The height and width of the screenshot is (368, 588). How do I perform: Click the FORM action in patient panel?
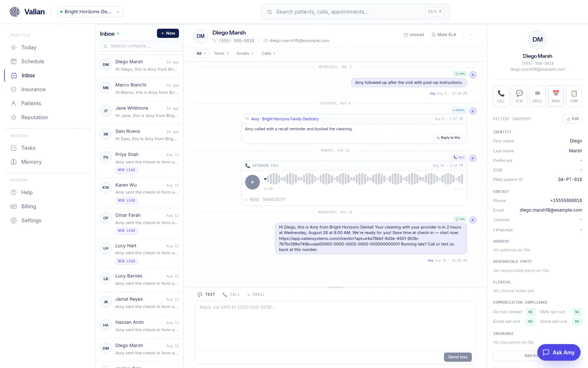click(574, 96)
